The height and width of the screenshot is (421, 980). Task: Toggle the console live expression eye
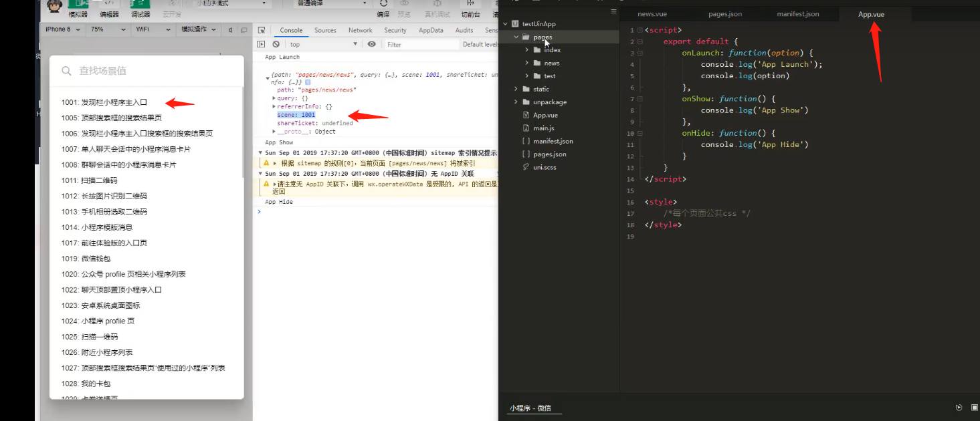[372, 44]
